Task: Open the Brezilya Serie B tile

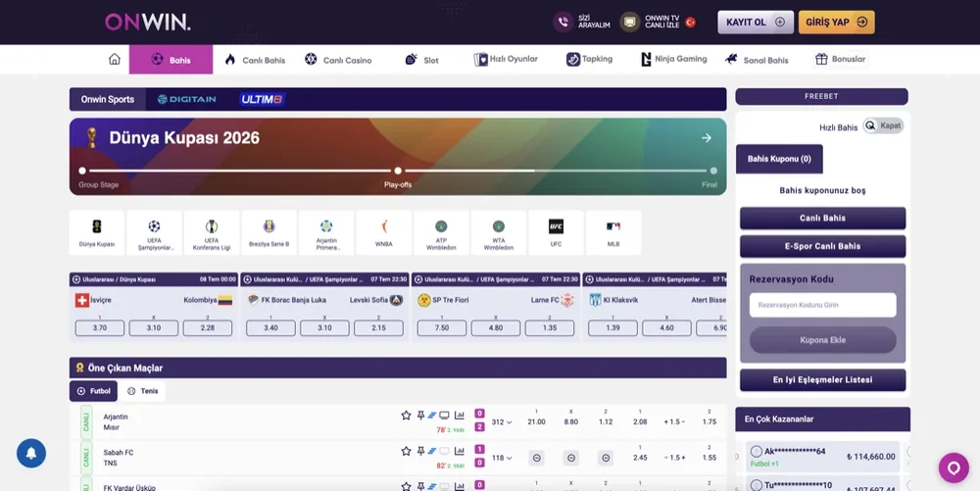Action: [269, 232]
